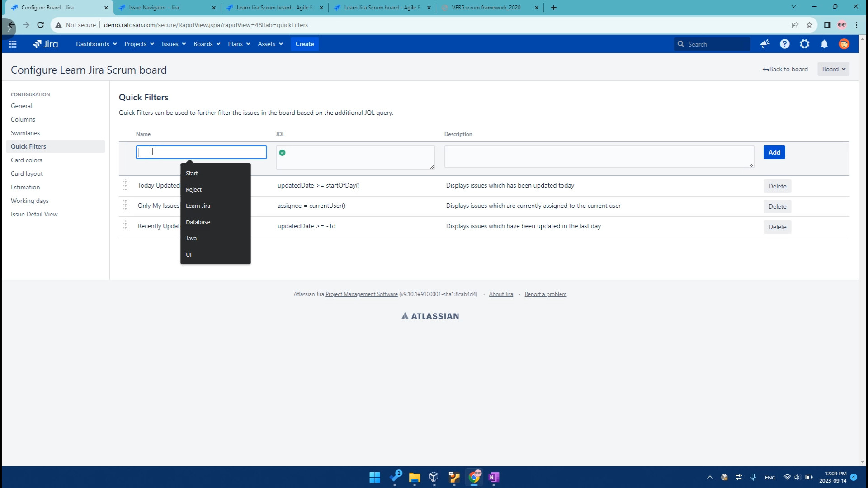The height and width of the screenshot is (488, 868).
Task: Expand the Plans menu
Action: 239,44
